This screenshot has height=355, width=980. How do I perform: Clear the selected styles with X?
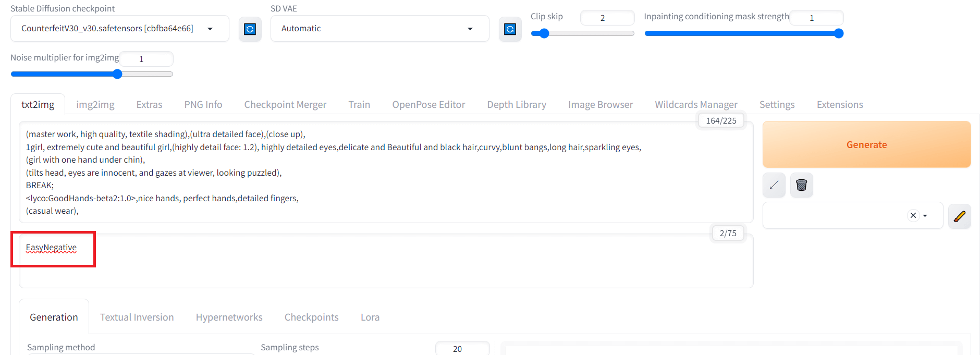tap(913, 215)
